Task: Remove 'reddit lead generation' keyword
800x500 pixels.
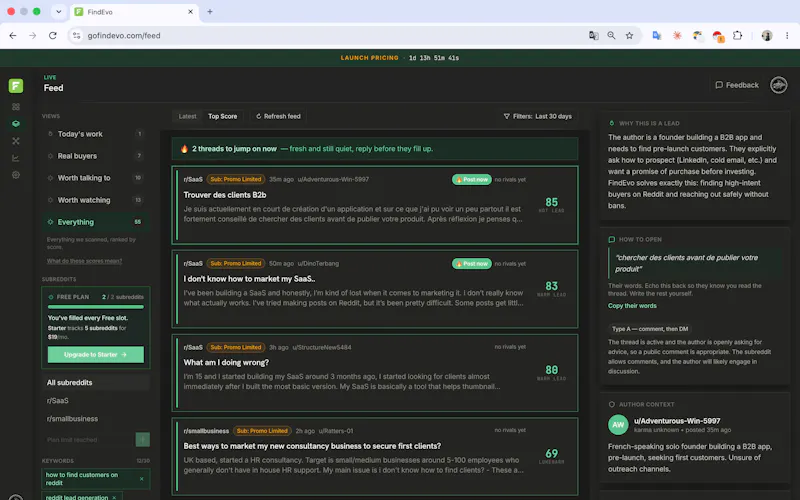Action: (x=114, y=497)
